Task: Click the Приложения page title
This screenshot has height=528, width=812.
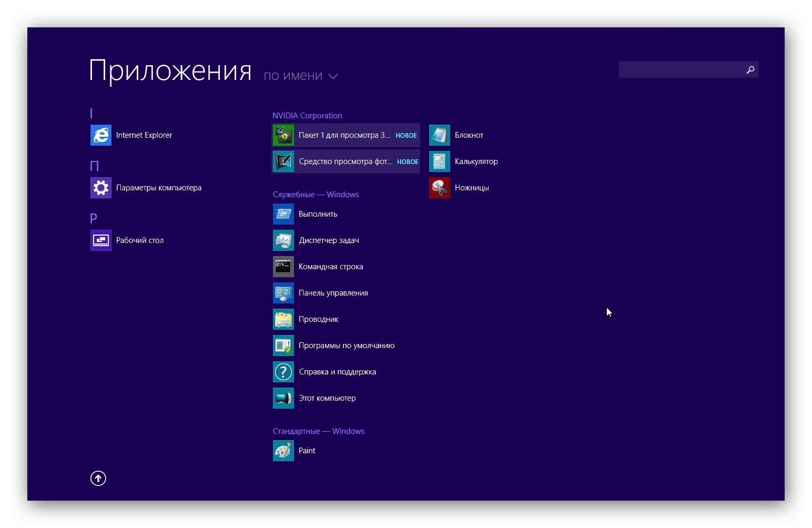Action: click(x=170, y=70)
